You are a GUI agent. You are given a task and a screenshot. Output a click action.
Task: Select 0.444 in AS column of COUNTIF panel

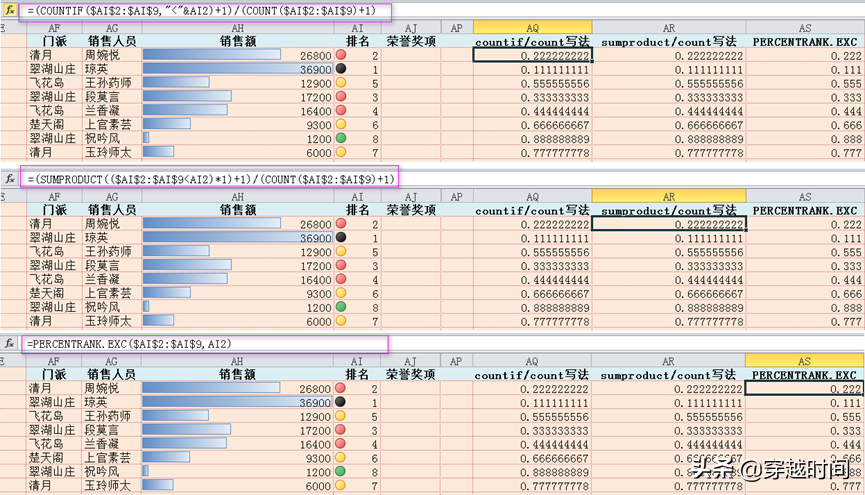point(805,111)
